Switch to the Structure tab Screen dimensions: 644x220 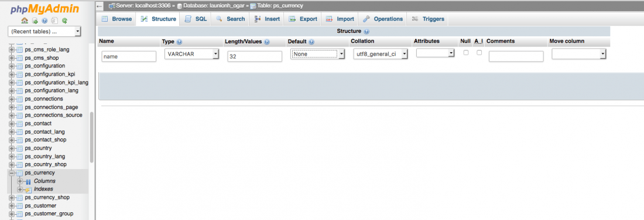tap(158, 19)
